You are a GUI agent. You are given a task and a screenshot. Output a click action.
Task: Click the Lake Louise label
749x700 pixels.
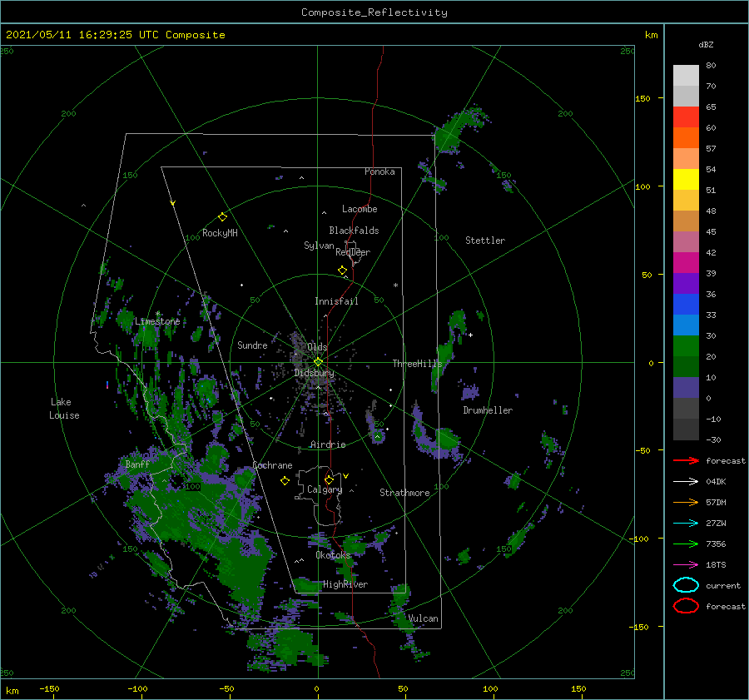pyautogui.click(x=64, y=409)
